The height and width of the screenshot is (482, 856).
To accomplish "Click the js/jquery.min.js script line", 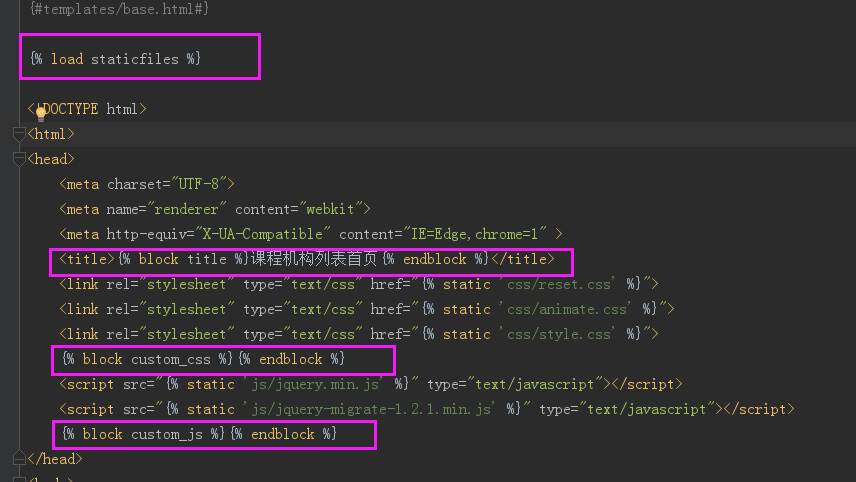I will click(x=371, y=384).
